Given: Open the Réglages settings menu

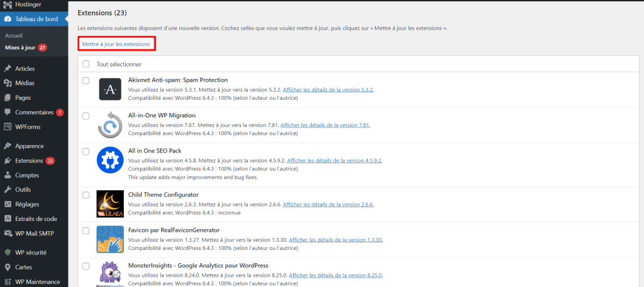Looking at the screenshot, I should pyautogui.click(x=27, y=204).
